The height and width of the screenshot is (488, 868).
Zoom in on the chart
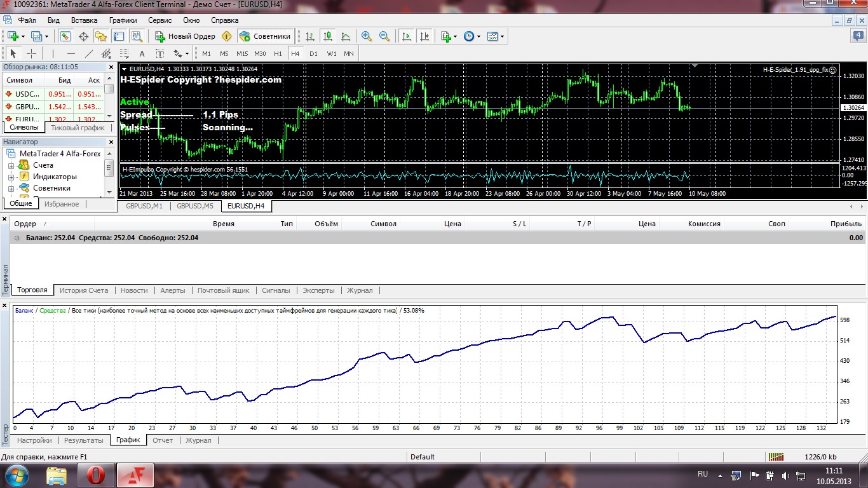click(366, 36)
